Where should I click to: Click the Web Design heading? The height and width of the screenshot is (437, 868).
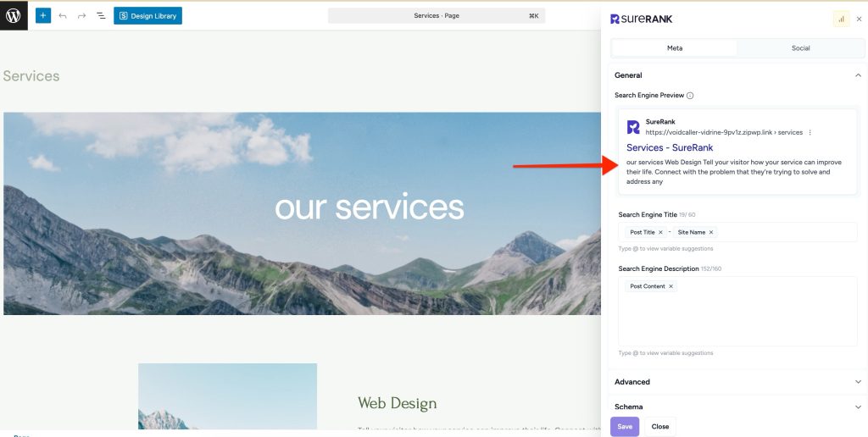click(x=397, y=403)
